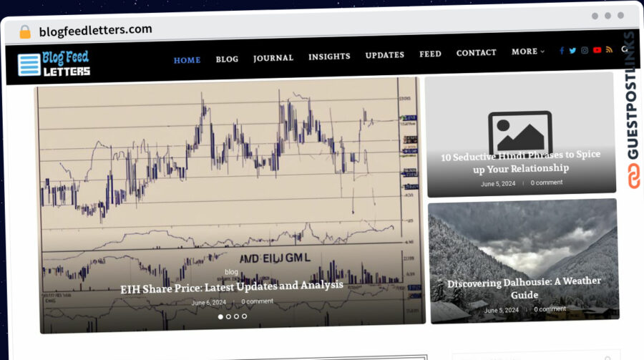Select the fourth slider dot
This screenshot has width=644, height=360.
coord(245,316)
